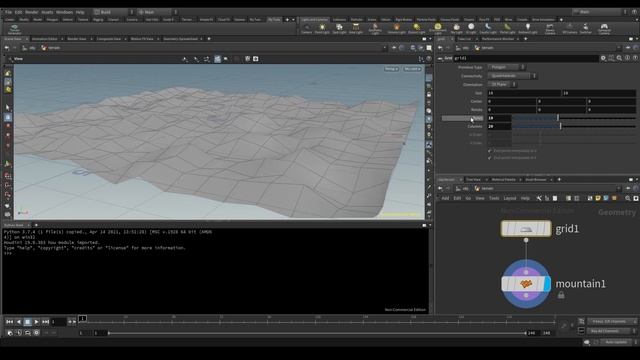Click the Rows value field
This screenshot has width=640, height=360.
499,118
